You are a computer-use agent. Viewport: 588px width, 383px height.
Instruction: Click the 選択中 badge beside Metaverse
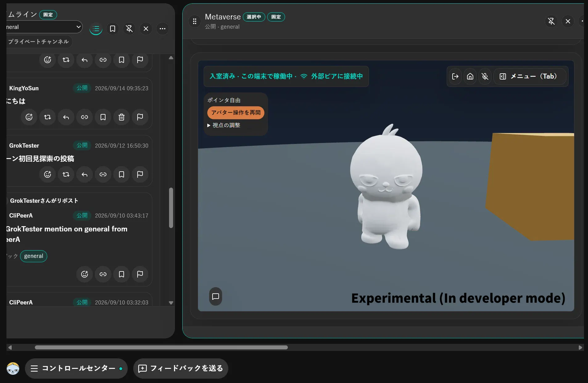(x=254, y=17)
